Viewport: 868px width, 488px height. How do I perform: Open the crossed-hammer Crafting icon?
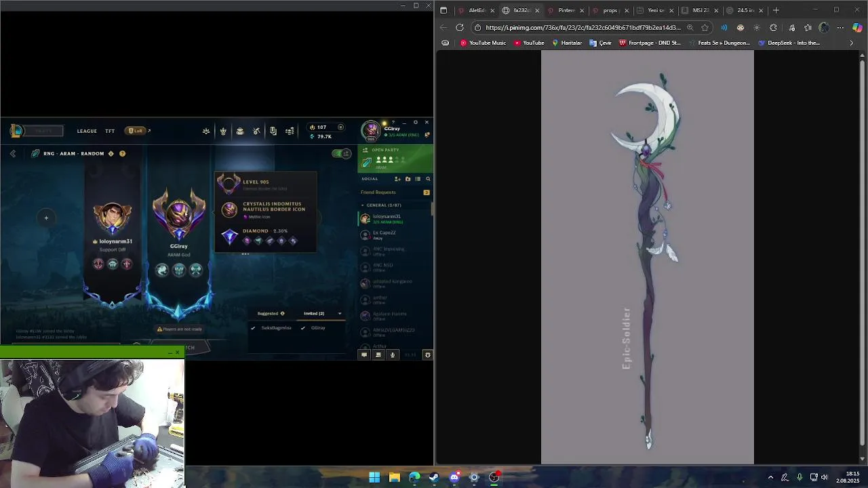[x=256, y=131]
